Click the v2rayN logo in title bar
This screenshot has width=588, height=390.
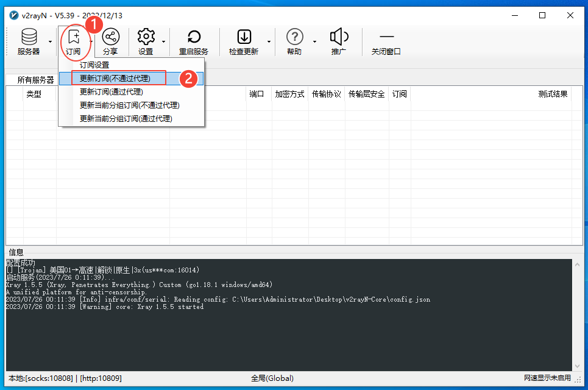pos(13,15)
